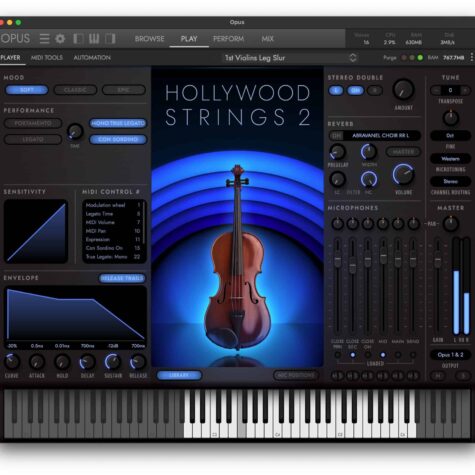Click the Library button below the violin

point(179,375)
